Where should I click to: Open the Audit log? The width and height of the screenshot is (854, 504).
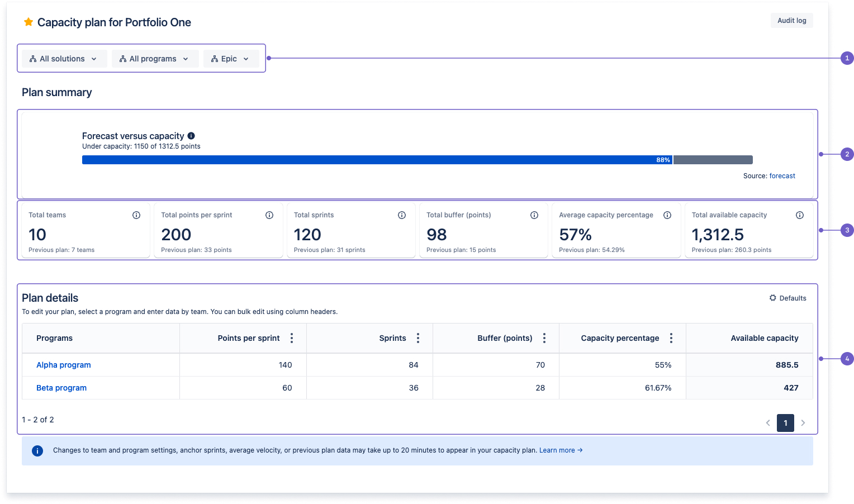[x=791, y=20]
